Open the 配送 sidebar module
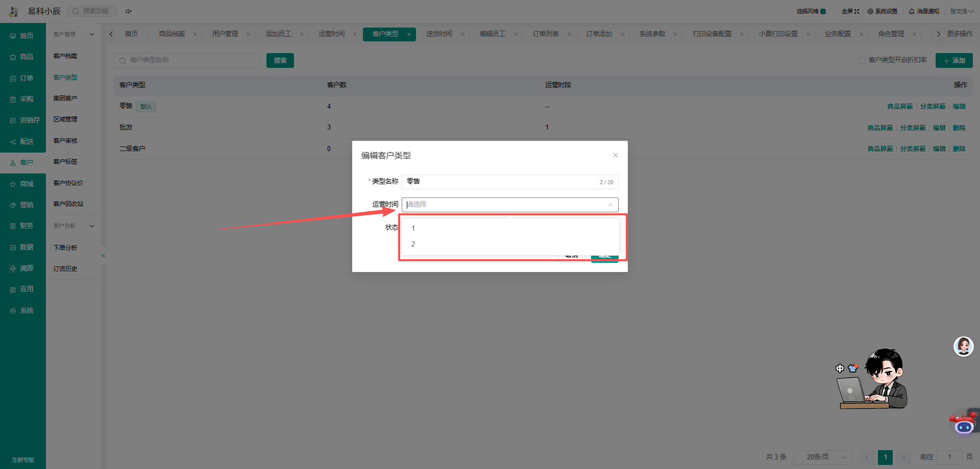Screen dimensions: 980x469 point(22,142)
